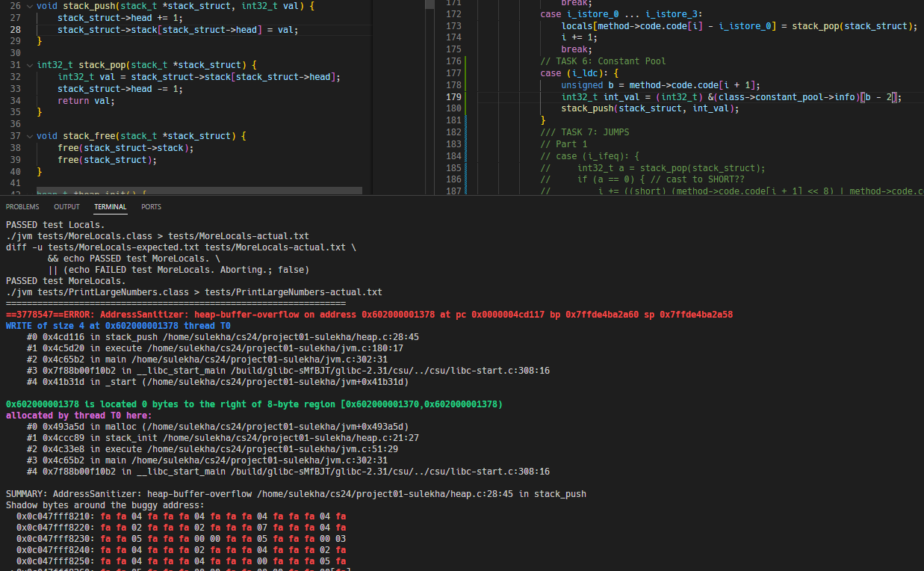Open the OUTPUT panel tab

66,207
